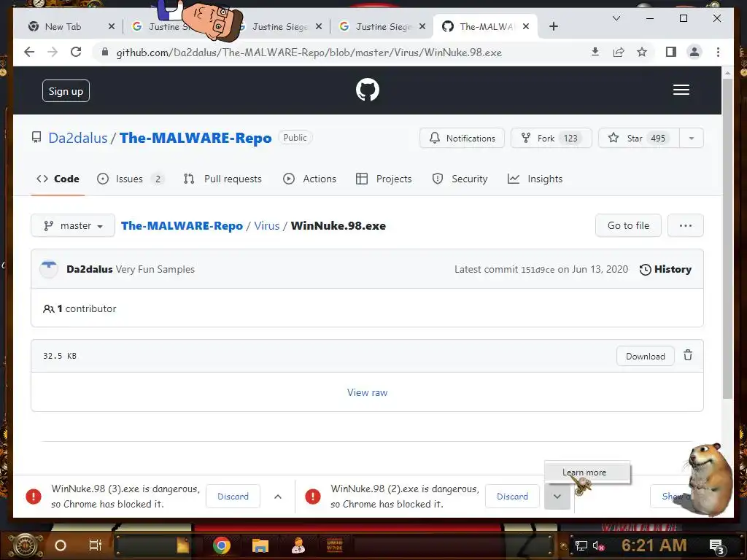Open the three-dot file options menu
This screenshot has width=747, height=560.
coord(685,225)
